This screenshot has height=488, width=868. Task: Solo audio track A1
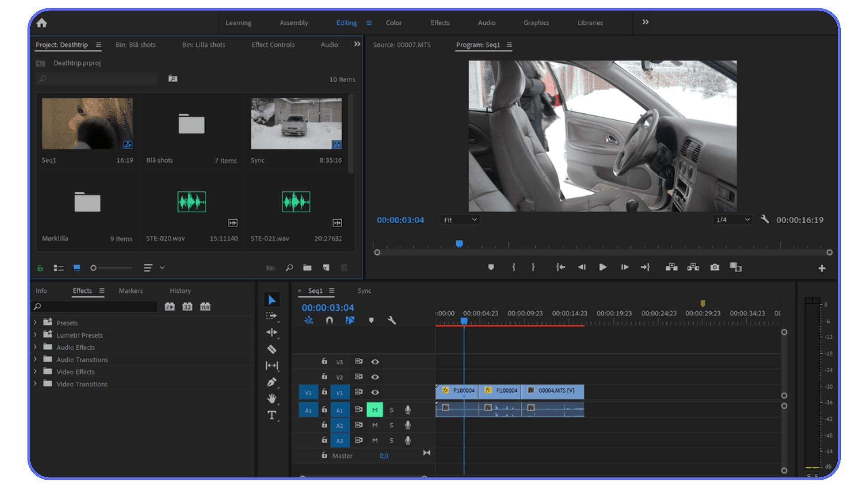pos(392,409)
